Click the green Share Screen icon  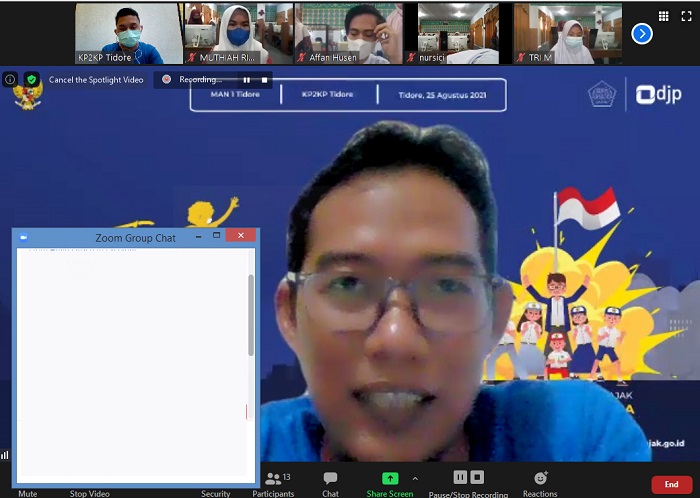point(389,479)
